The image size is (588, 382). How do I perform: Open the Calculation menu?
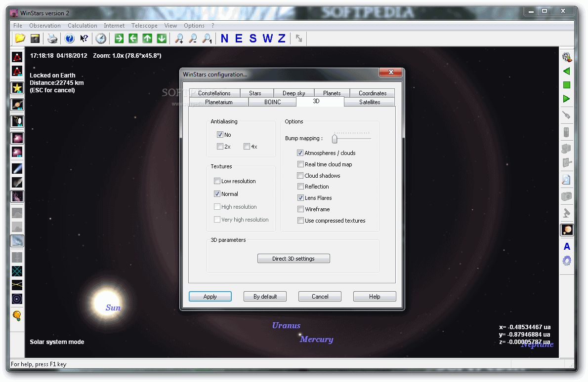coord(83,26)
